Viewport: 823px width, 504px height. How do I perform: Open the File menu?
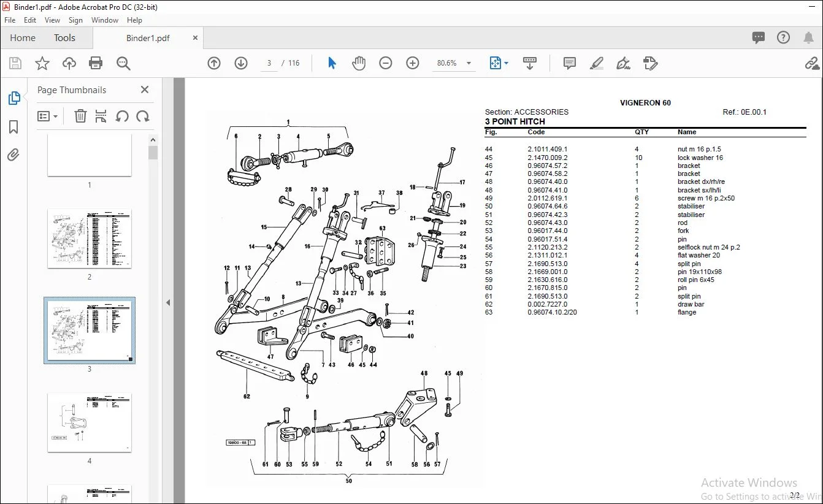point(10,20)
